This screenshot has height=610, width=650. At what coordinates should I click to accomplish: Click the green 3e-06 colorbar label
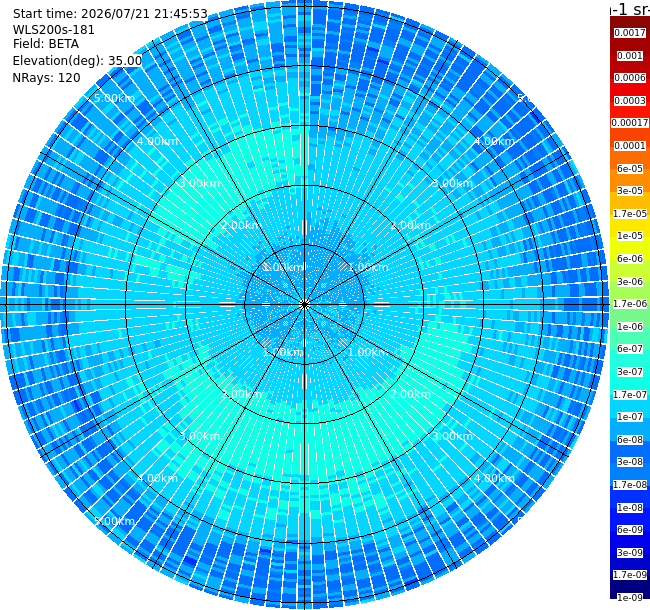[630, 282]
